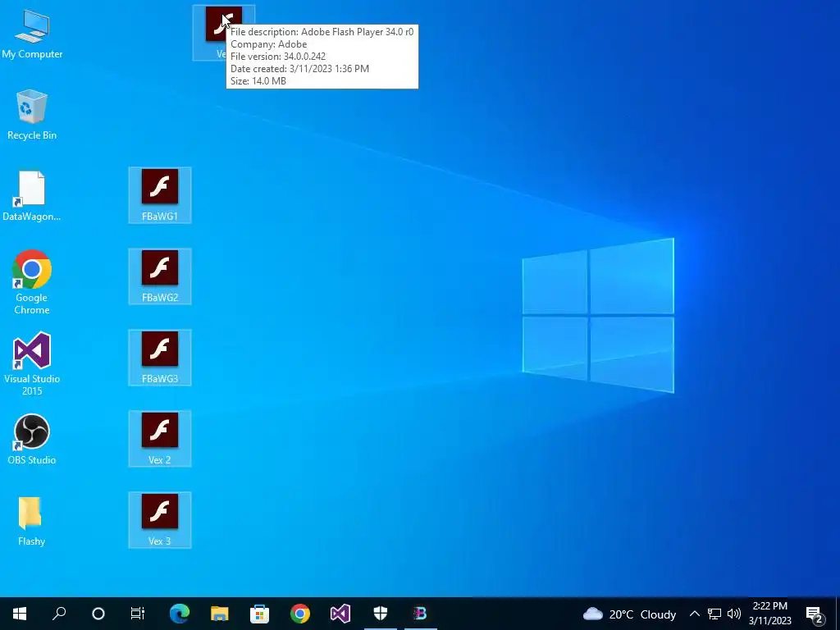Screen dimensions: 840x630
Task: Open the 20°C Cloudy weather widget
Action: 629,614
